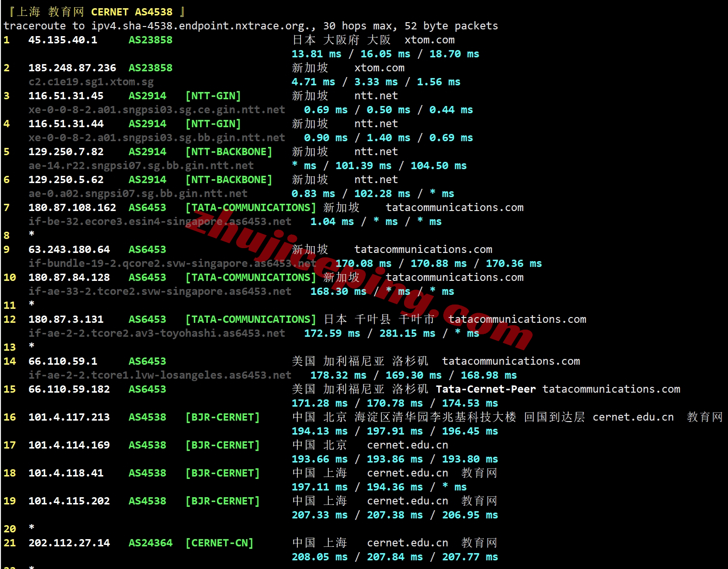Click IP address 45.135.40.1
Screen dimensions: 728x569
pyautogui.click(x=63, y=40)
